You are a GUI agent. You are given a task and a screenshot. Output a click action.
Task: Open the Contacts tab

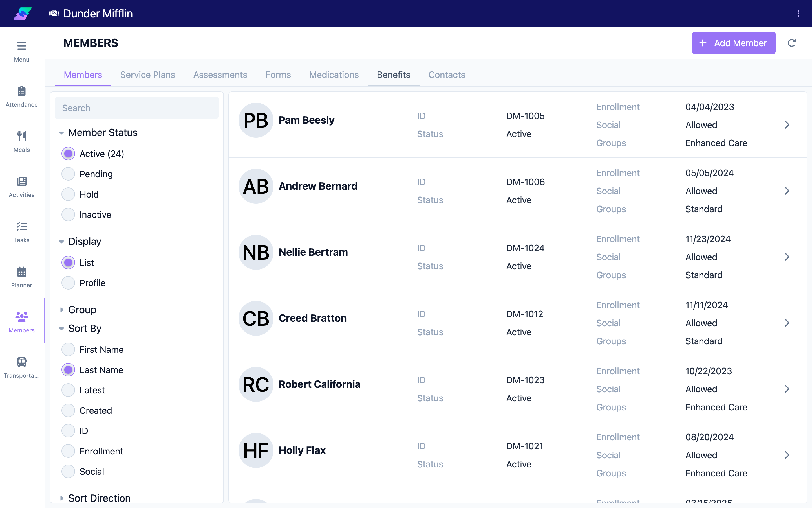[447, 75]
